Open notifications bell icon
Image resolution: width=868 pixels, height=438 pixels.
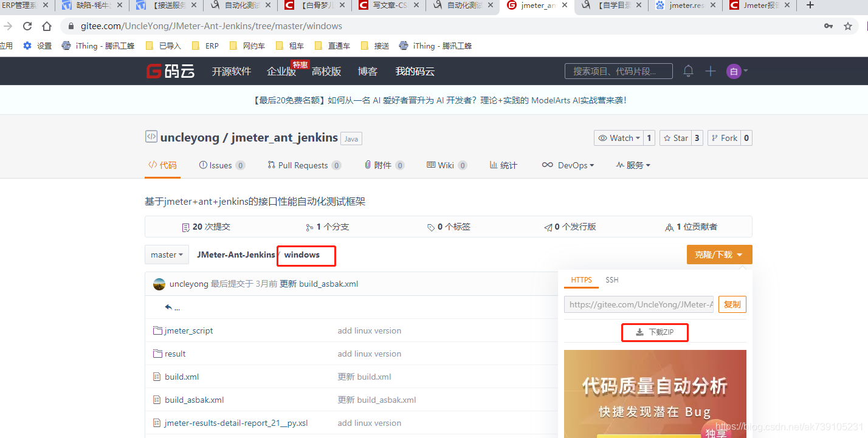click(x=688, y=71)
